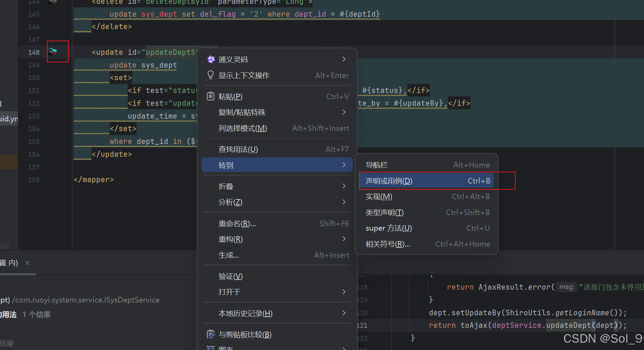Expand the 重构(R) submenu
The height and width of the screenshot is (350, 644).
344,239
